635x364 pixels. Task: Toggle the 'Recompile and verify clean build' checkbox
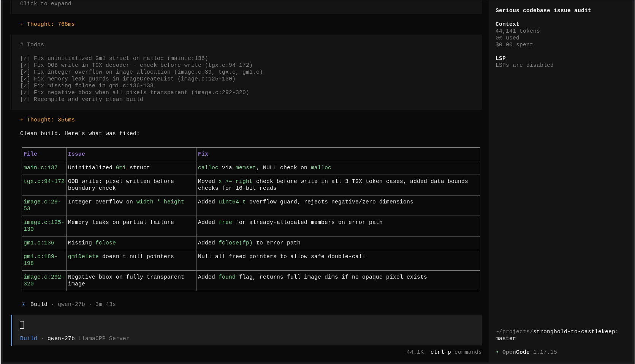coord(25,99)
